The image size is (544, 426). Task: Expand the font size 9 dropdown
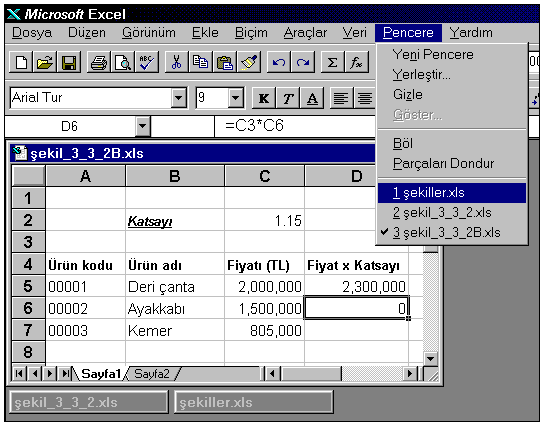(236, 98)
